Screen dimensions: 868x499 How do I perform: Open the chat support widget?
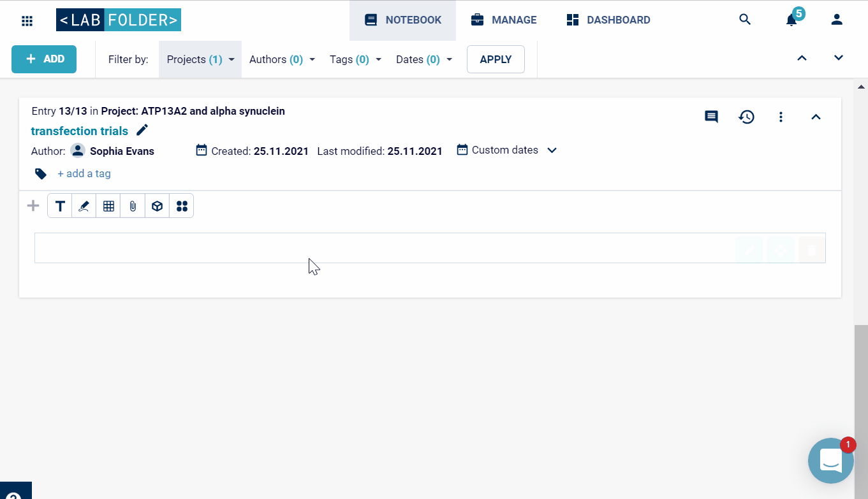pos(830,460)
